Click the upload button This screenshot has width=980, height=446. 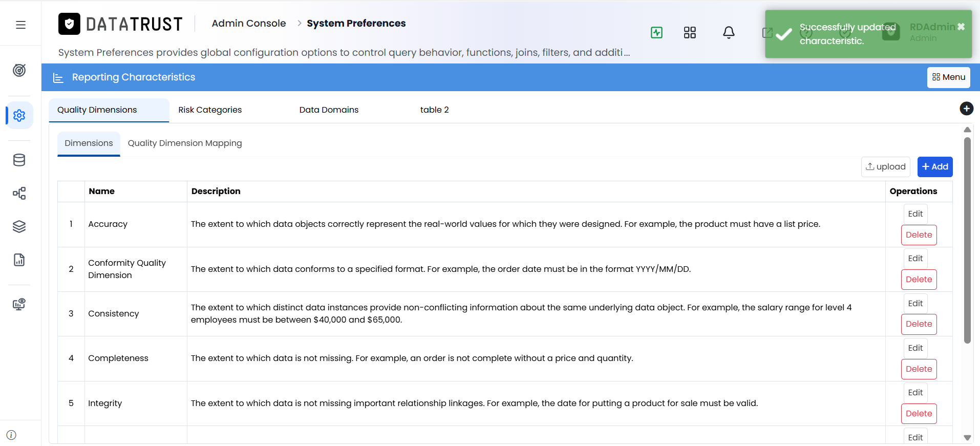pyautogui.click(x=886, y=167)
